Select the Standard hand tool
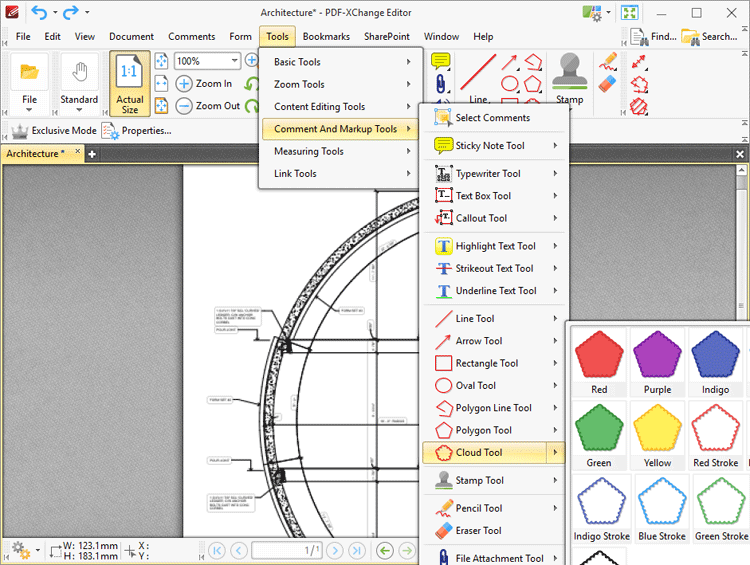Viewport: 750px width, 565px height. 79,84
